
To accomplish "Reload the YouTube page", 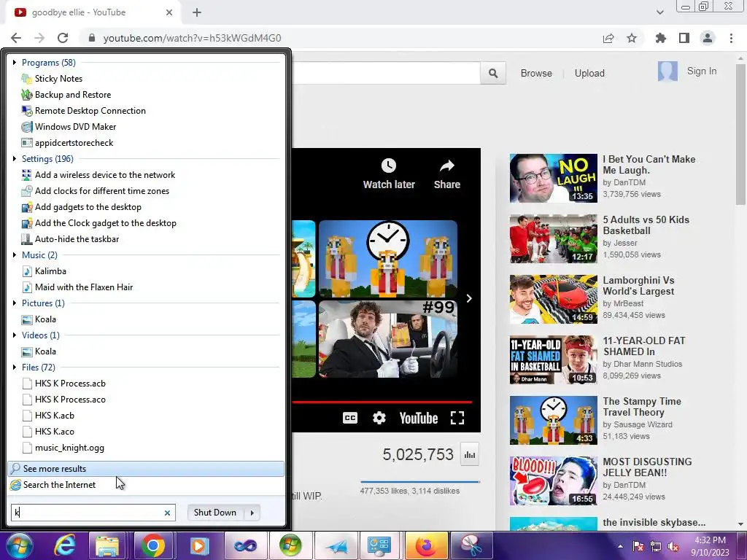I will (63, 38).
